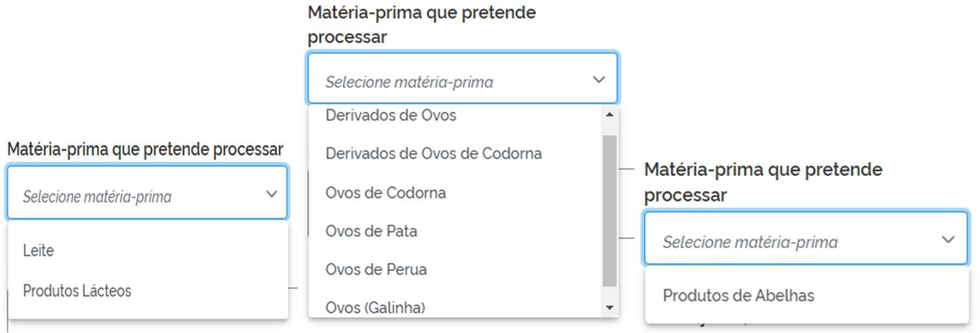Image resolution: width=980 pixels, height=333 pixels.
Task: Click the scrollbar up arrow in egg list
Action: (x=609, y=114)
